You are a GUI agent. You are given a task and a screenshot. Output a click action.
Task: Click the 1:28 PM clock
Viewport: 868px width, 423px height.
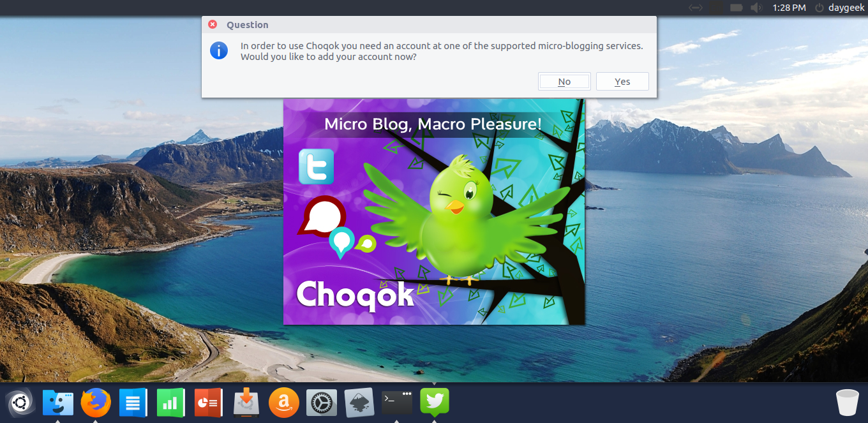(789, 8)
